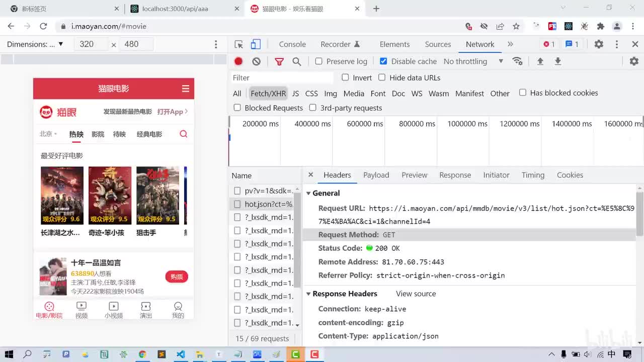644x362 pixels.
Task: Open the Timing tab
Action: click(x=533, y=175)
